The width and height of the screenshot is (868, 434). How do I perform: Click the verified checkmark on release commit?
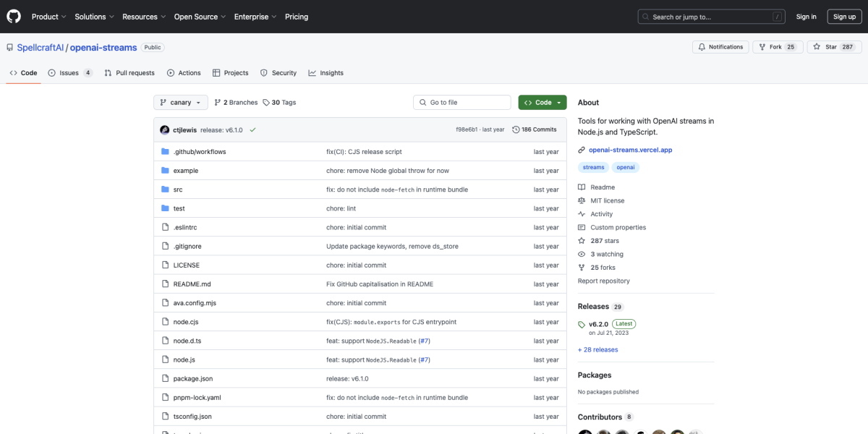pos(252,129)
